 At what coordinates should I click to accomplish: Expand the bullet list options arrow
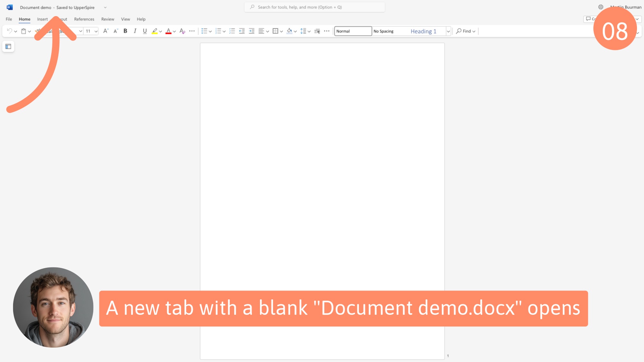[x=210, y=31]
